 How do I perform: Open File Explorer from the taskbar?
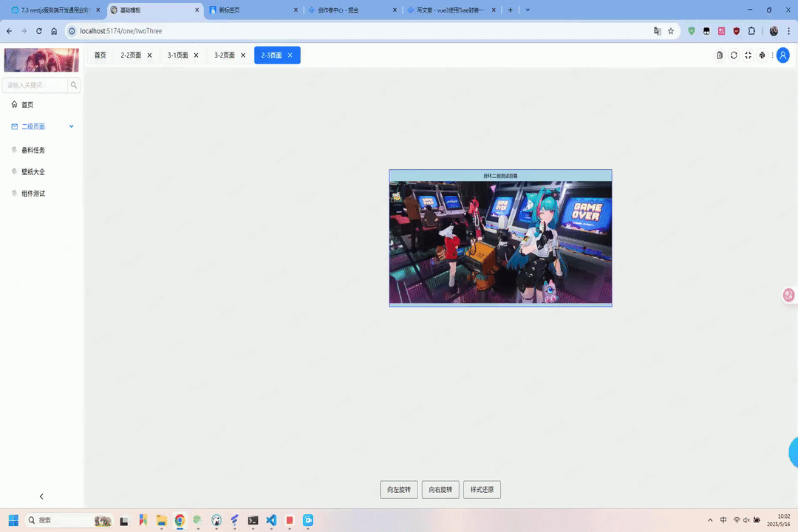(x=161, y=520)
